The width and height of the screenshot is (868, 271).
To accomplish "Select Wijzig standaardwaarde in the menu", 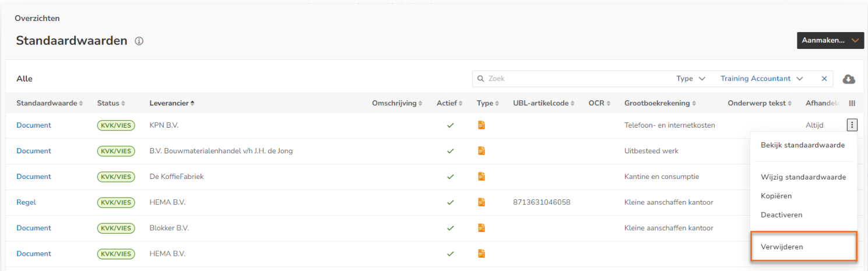I will [x=803, y=177].
